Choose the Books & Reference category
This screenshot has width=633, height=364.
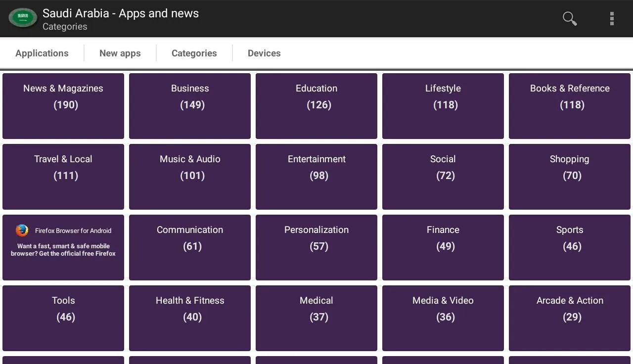point(570,106)
